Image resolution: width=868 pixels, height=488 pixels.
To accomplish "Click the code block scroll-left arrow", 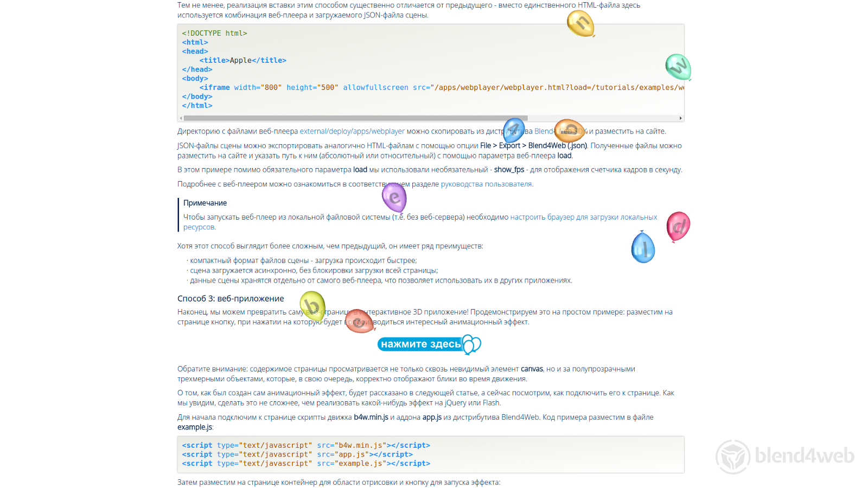I will 181,118.
